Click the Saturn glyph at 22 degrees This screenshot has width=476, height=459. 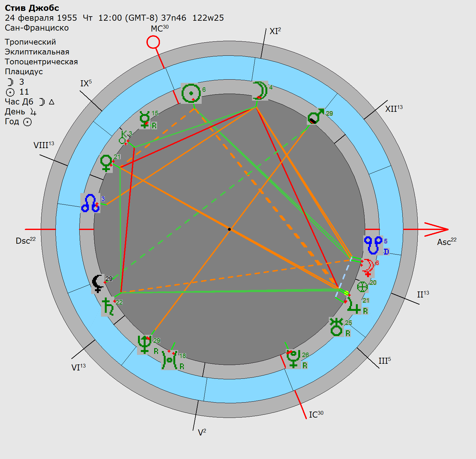tap(108, 307)
